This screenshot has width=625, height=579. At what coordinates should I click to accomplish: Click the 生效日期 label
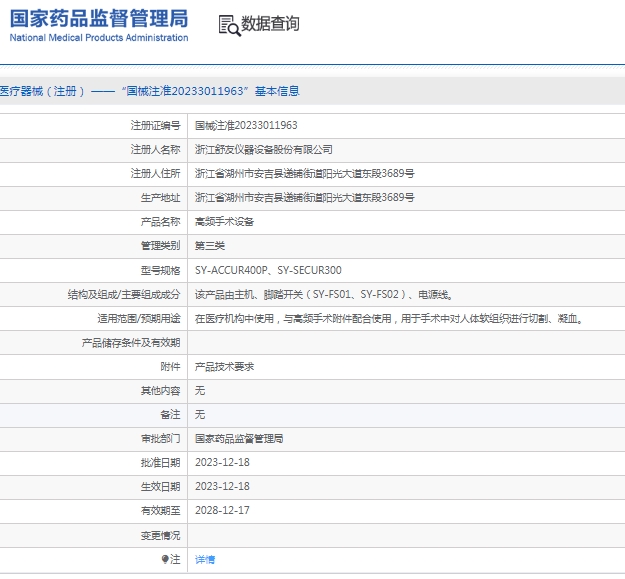(x=160, y=487)
